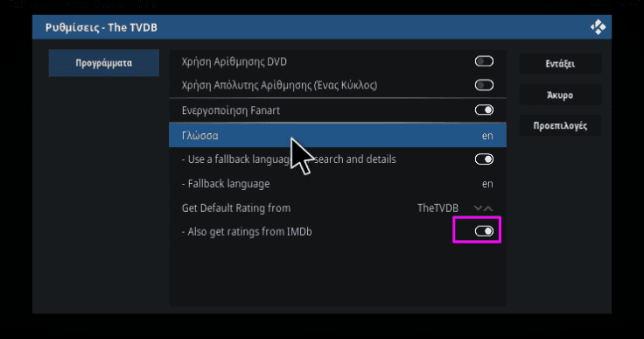Click the Kodi logo icon in the title bar
The width and height of the screenshot is (644, 339).
[x=598, y=27]
